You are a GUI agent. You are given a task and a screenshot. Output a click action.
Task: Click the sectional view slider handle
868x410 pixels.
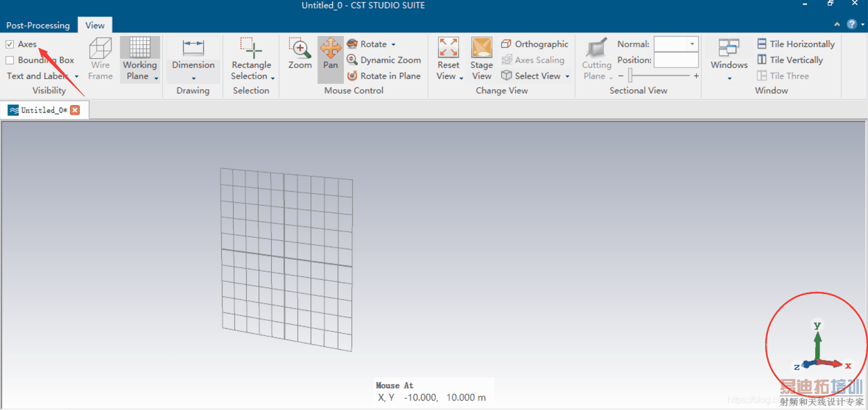pyautogui.click(x=630, y=76)
